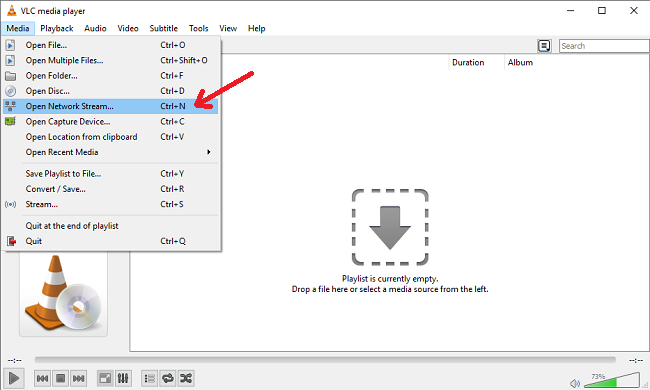The width and height of the screenshot is (650, 390).
Task: Click the remaining time label
Action: coord(635,360)
